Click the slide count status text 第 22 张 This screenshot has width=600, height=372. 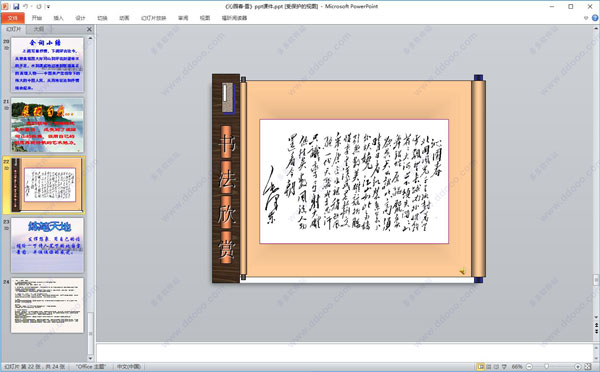[35, 367]
